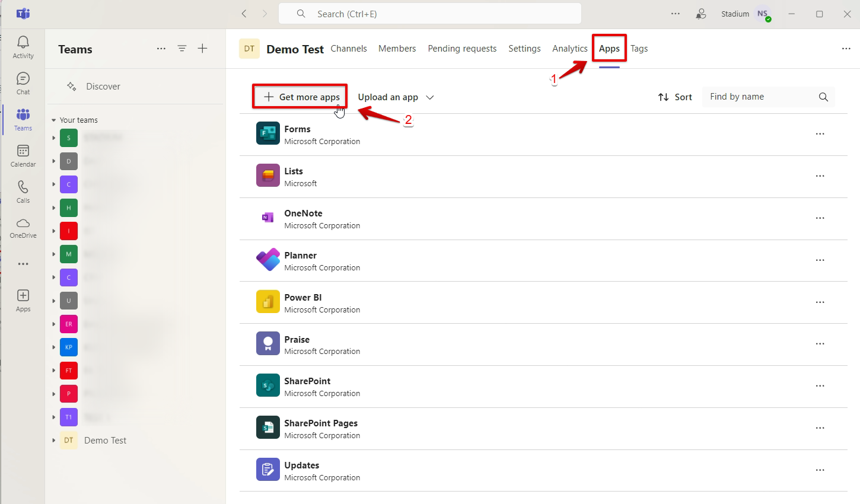Expand the team with green H avatar
860x504 pixels.
click(53, 208)
